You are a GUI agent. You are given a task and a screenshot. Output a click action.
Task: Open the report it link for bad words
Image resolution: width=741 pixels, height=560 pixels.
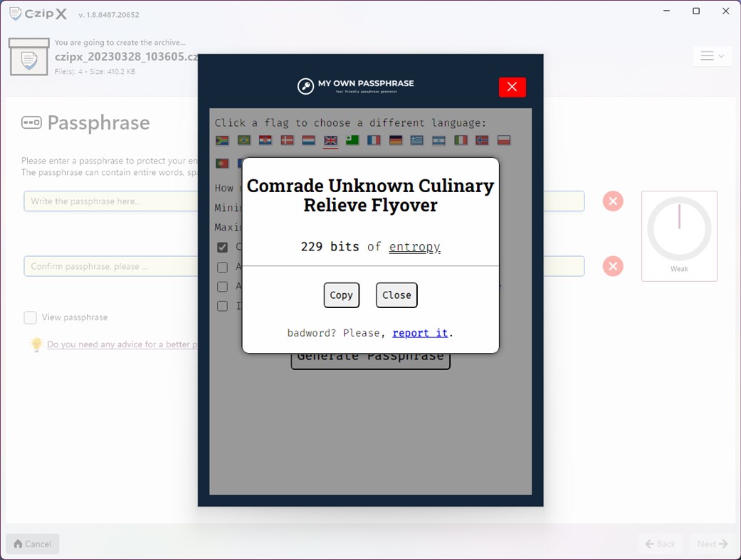(x=420, y=332)
